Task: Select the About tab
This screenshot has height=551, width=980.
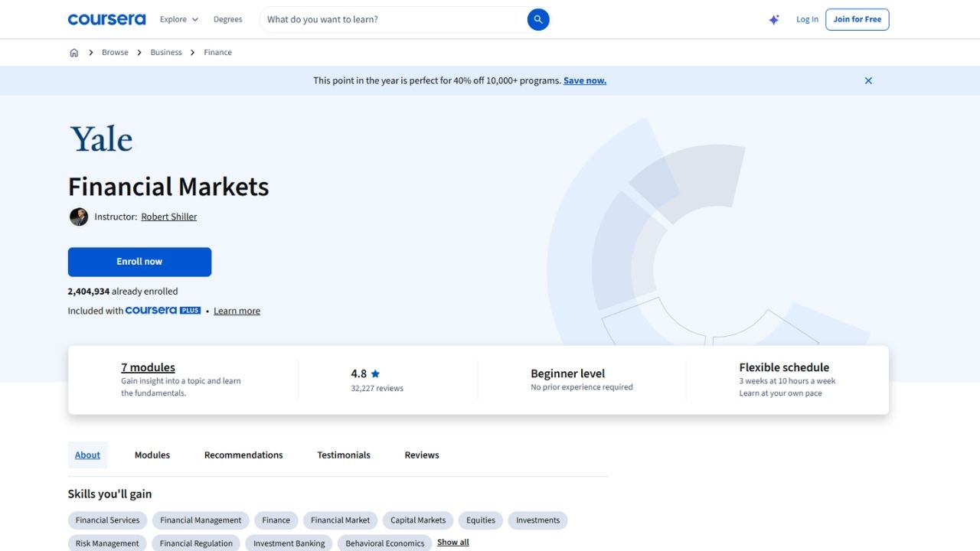Action: (87, 455)
